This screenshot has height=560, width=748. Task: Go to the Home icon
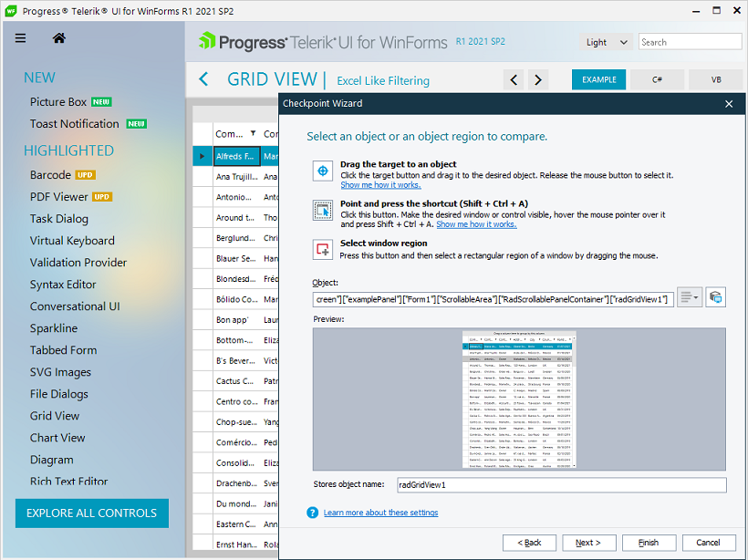59,38
